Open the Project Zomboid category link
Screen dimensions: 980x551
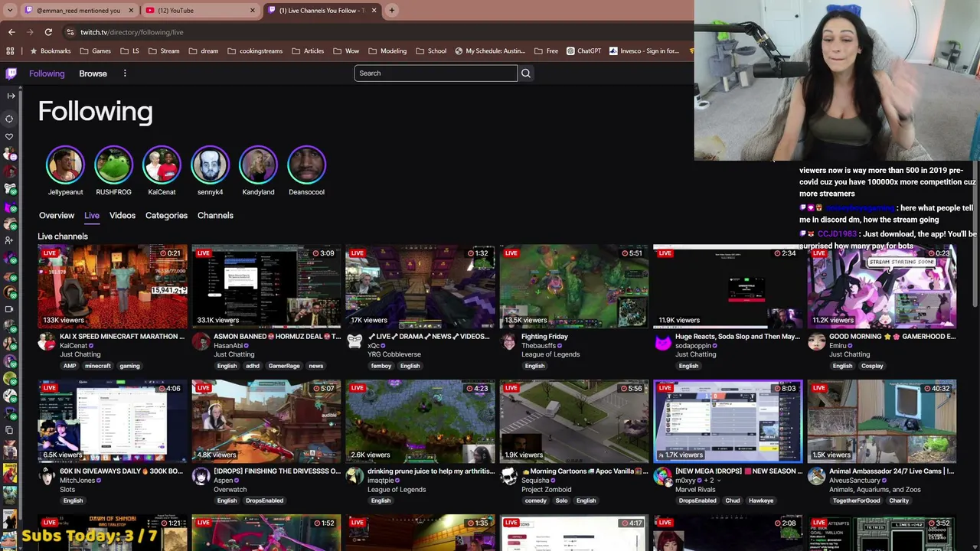point(547,490)
